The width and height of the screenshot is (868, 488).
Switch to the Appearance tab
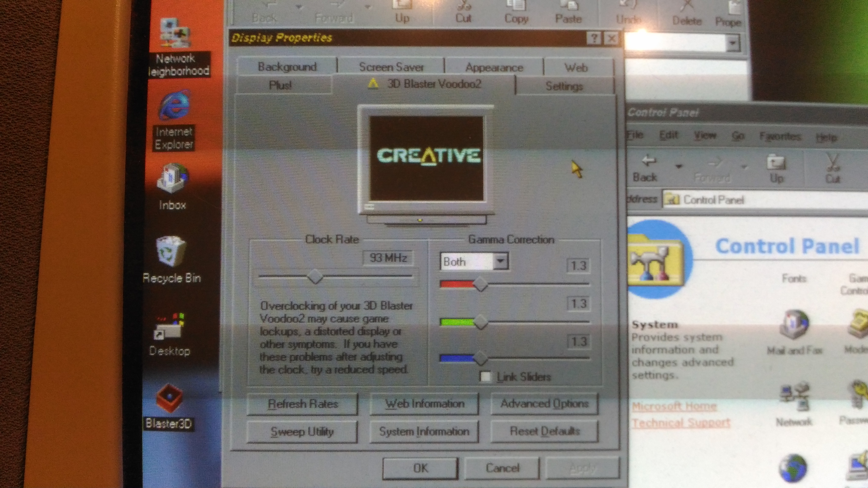point(494,67)
